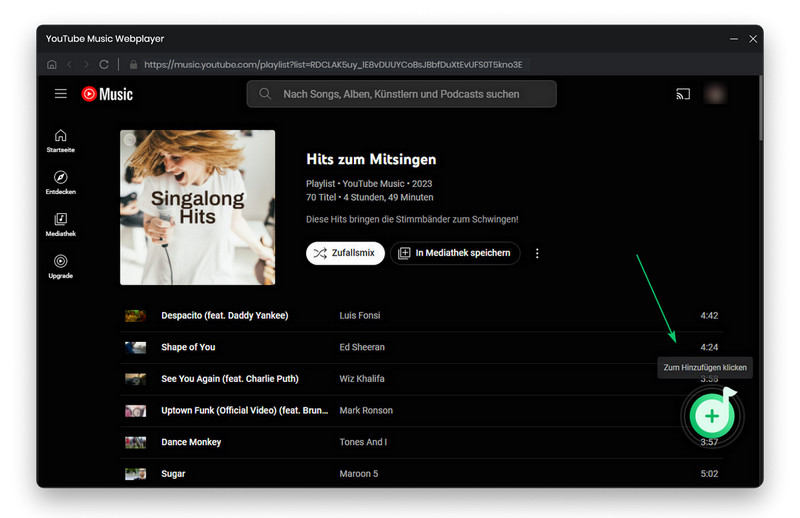The width and height of the screenshot is (800, 518).
Task: Minimize the YouTube Music Webplayer window
Action: (734, 39)
